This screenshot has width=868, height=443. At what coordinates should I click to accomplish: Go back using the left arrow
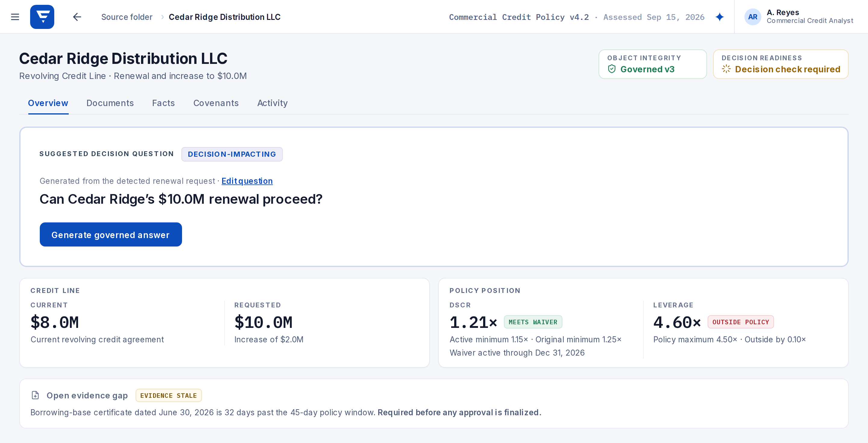point(77,17)
